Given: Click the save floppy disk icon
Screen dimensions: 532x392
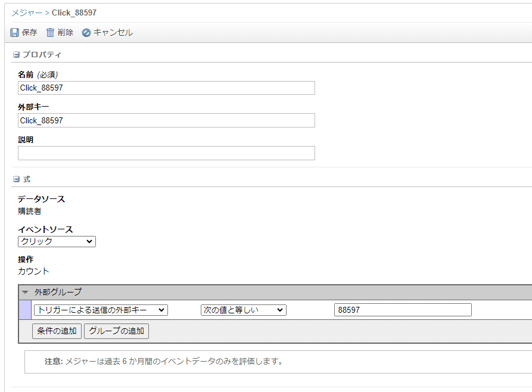Looking at the screenshot, I should click(14, 33).
